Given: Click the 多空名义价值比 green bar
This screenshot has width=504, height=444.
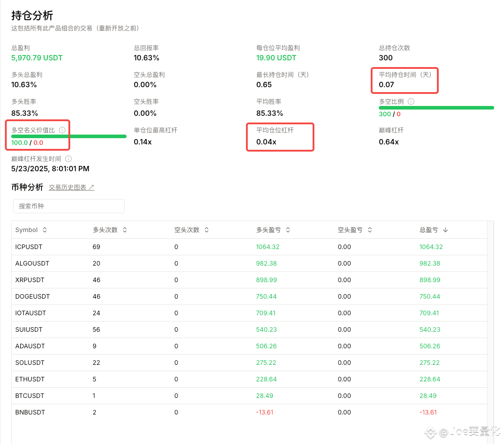Looking at the screenshot, I should [69, 136].
